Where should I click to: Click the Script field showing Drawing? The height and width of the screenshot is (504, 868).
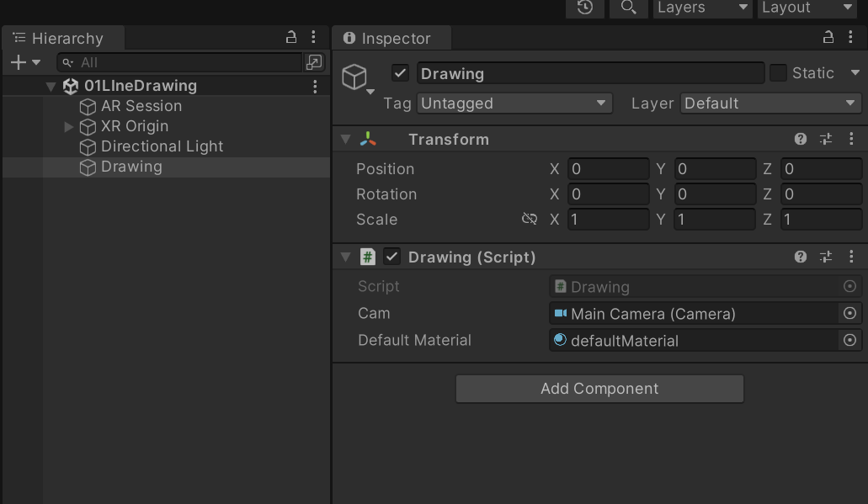[695, 287]
